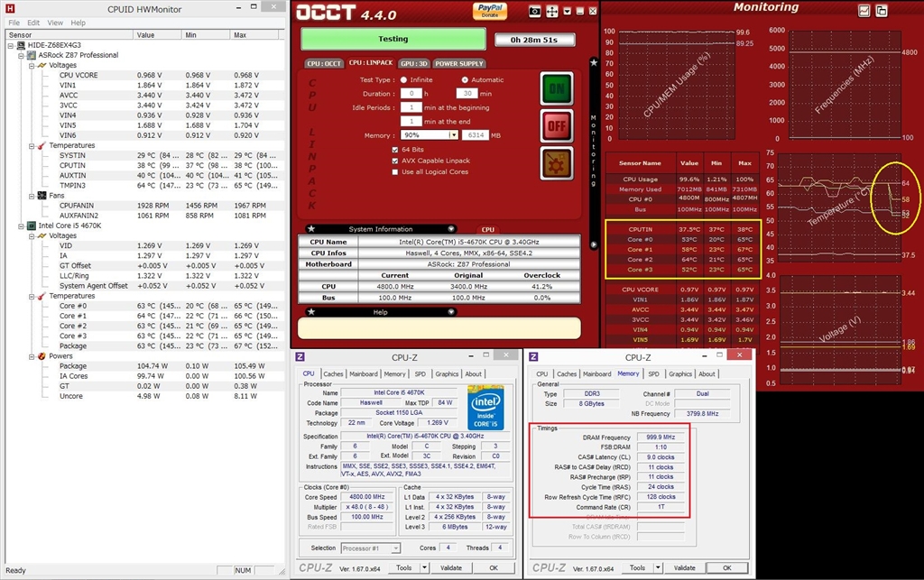Click the Monitoring graph view icon
924x580 pixels.
pos(864,11)
